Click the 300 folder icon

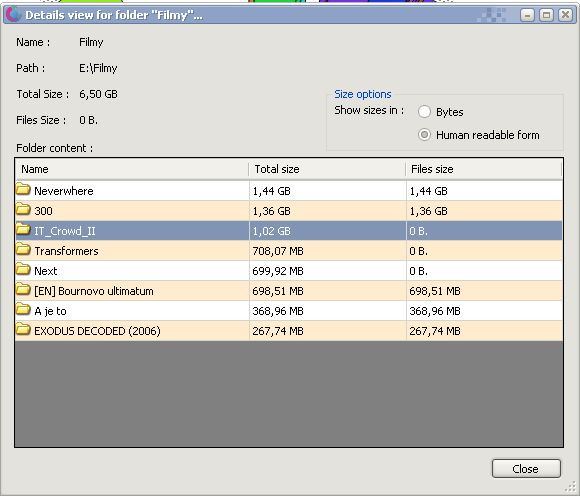pos(23,210)
